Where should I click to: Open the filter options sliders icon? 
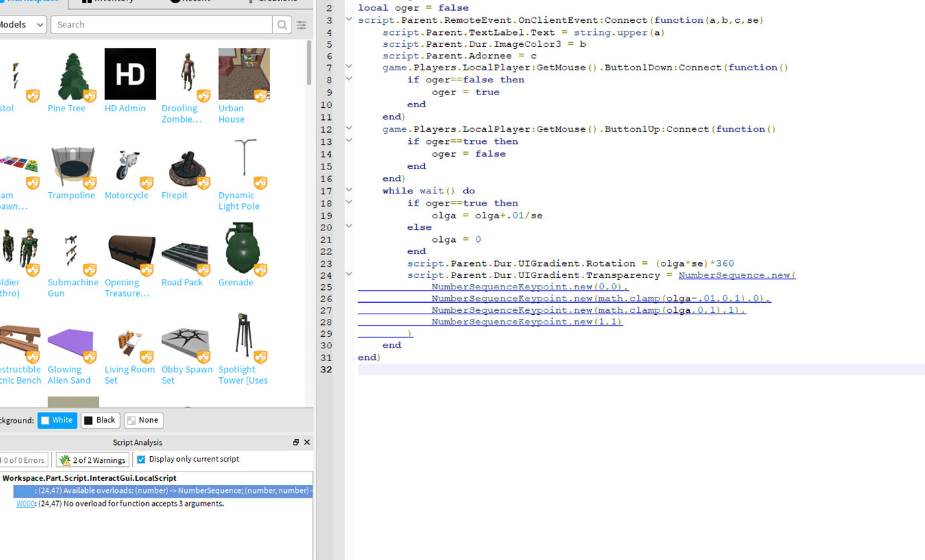click(x=302, y=25)
